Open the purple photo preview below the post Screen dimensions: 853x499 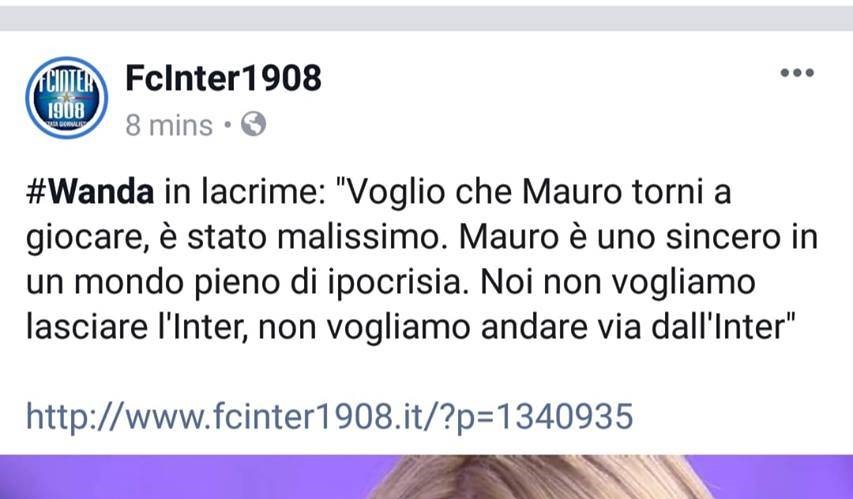tap(426, 477)
